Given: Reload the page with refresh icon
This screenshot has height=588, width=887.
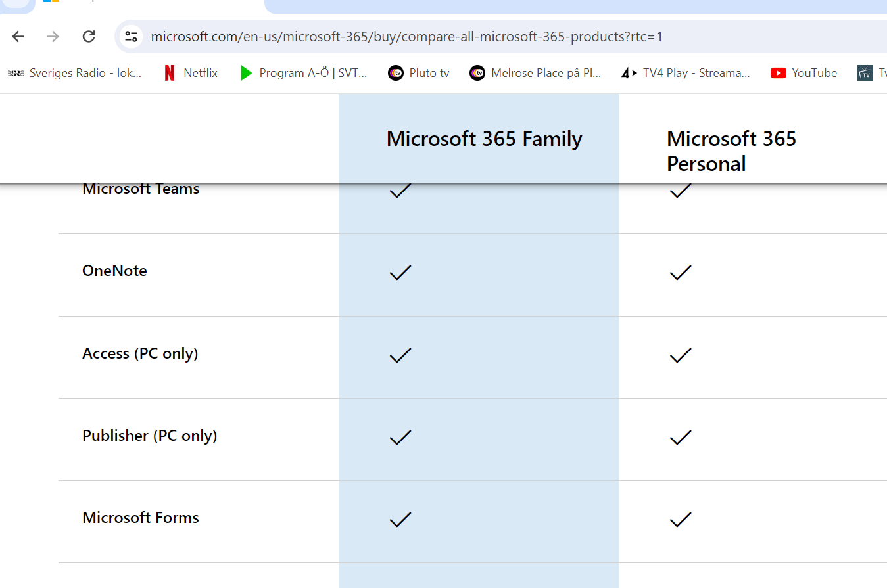Looking at the screenshot, I should pos(89,37).
